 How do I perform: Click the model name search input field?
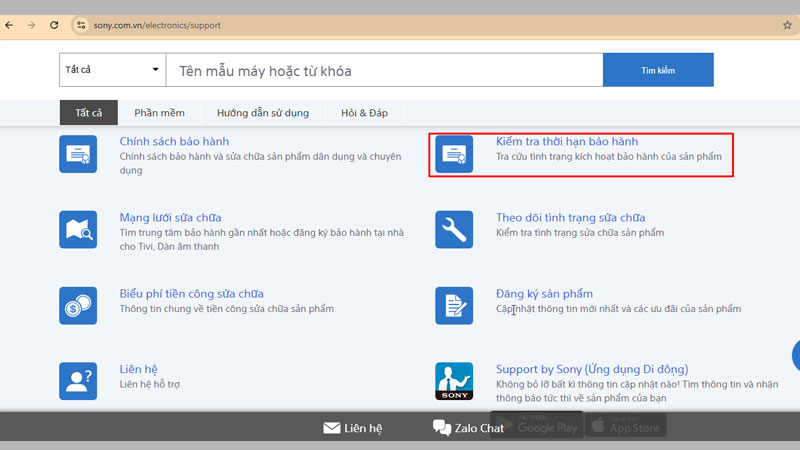pyautogui.click(x=384, y=71)
